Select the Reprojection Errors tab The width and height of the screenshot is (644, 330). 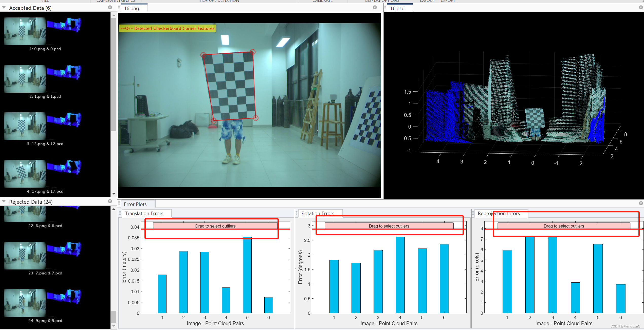499,213
